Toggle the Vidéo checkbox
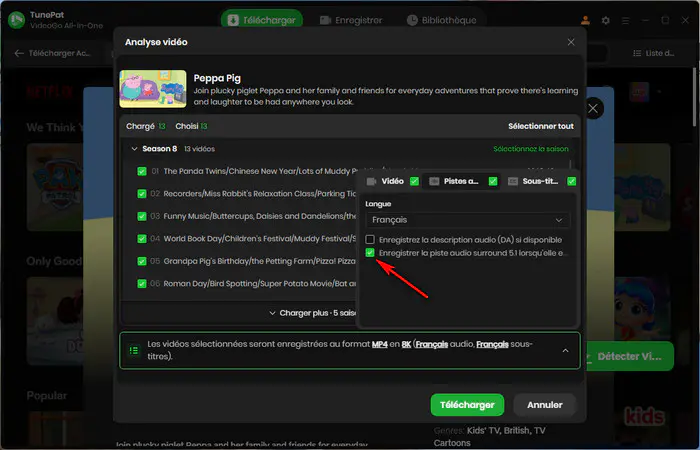Viewport: 700px width, 450px height. 414,181
